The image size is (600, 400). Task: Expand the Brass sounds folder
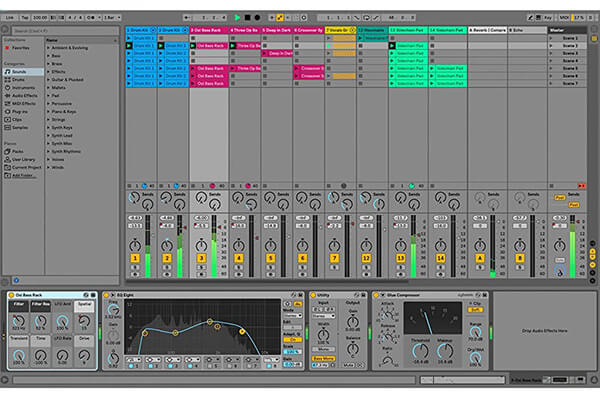(49, 64)
